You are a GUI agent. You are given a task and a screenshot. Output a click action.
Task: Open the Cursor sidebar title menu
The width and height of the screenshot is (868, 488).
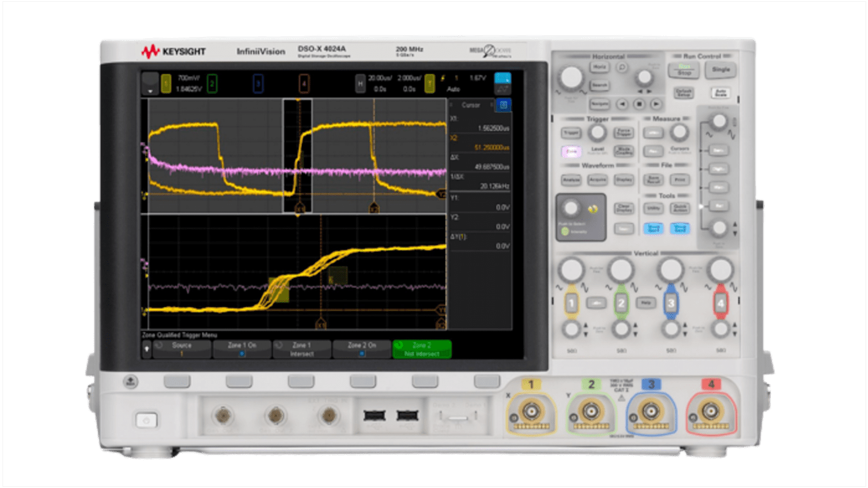tap(471, 105)
